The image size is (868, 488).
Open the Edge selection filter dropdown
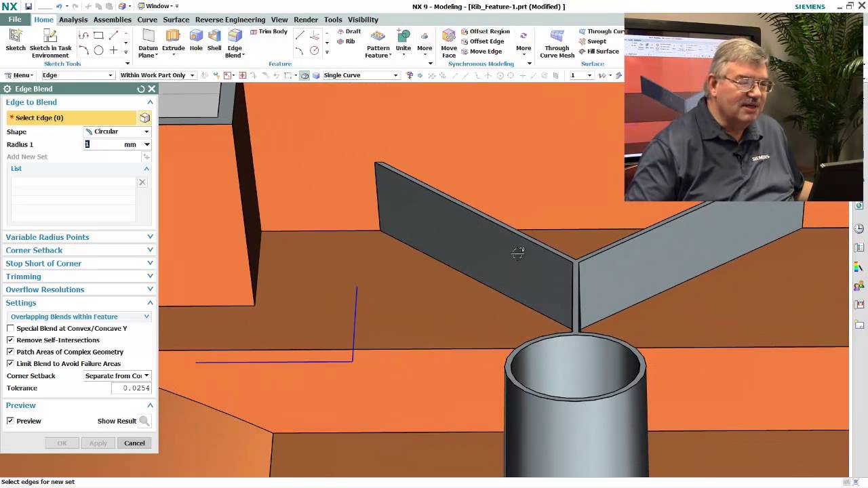(x=78, y=75)
